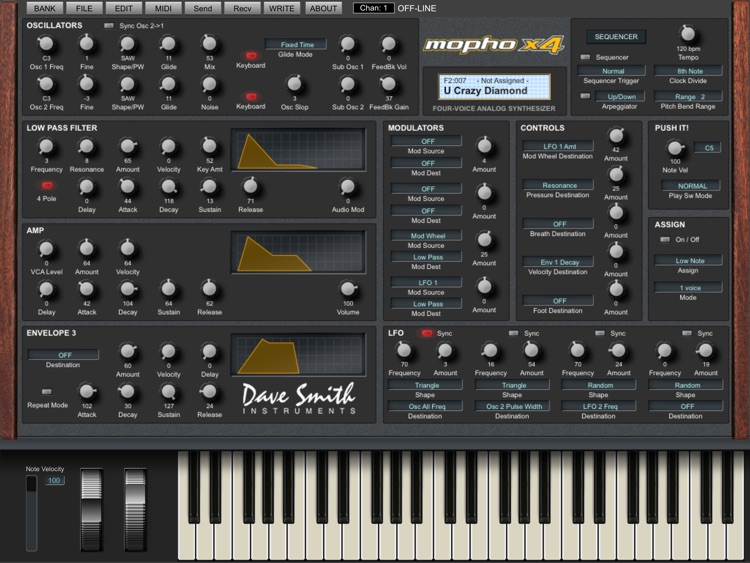
Task: Click the fourth LFO Amount knob
Action: tap(706, 351)
